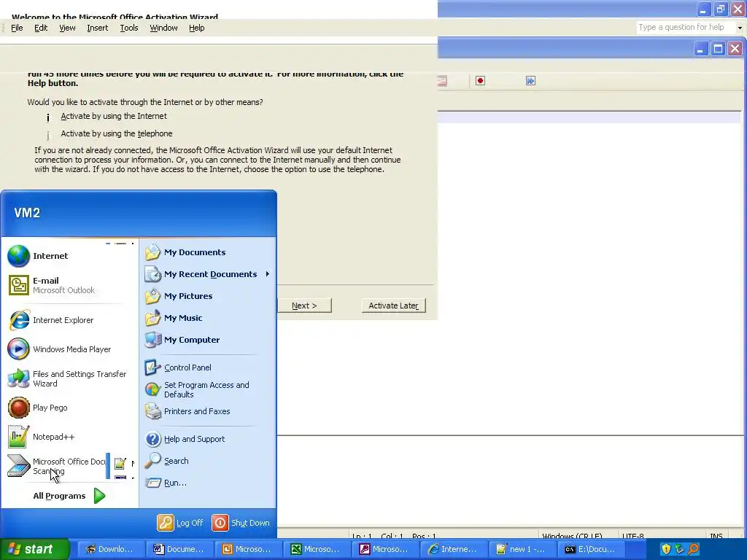Click the orange magnifier tray icon
Screen dimensions: 747x560
click(694, 550)
